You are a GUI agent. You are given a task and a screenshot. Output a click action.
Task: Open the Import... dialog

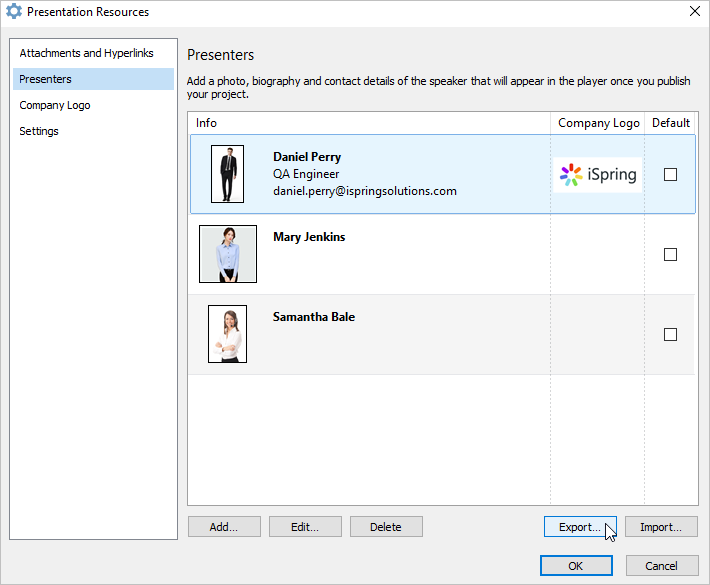coord(661,527)
